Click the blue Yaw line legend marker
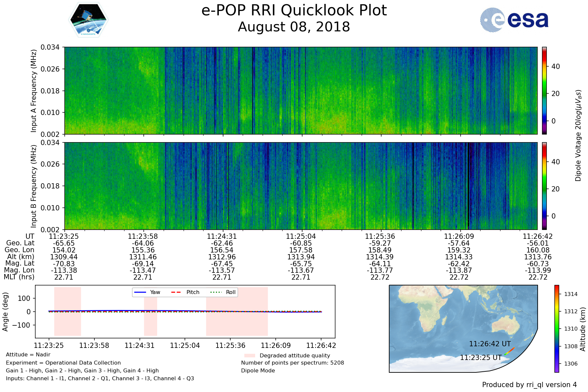The image size is (588, 392). (140, 292)
